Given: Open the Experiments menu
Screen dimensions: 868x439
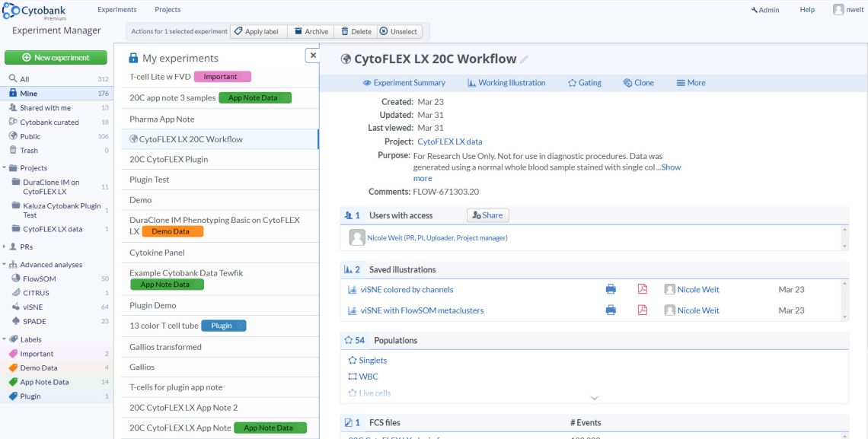Looking at the screenshot, I should 116,9.
